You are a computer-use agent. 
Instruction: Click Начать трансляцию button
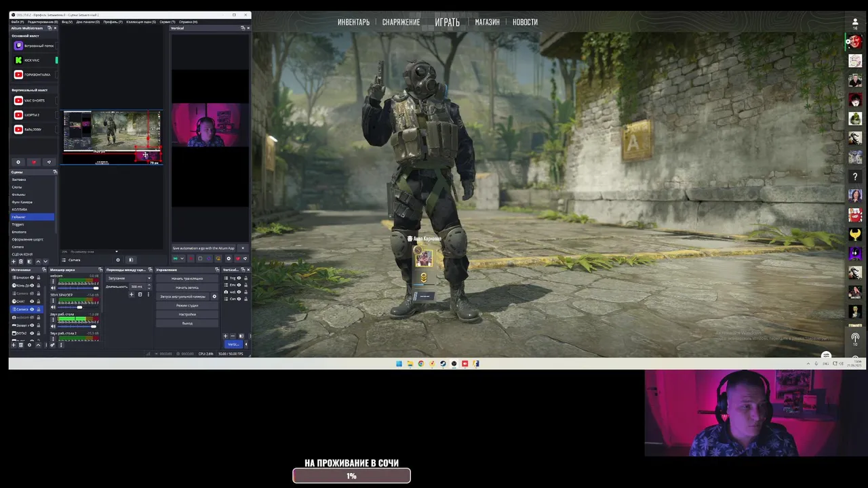pos(187,279)
